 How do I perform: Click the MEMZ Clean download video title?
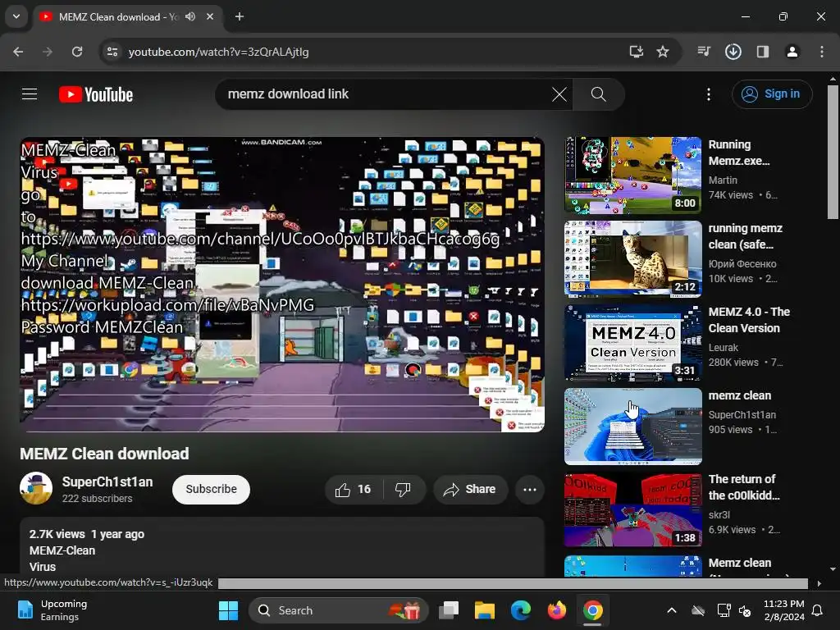104,454
